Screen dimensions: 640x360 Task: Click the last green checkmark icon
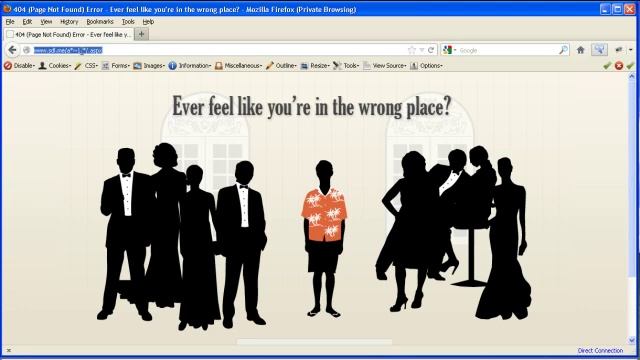click(x=630, y=66)
